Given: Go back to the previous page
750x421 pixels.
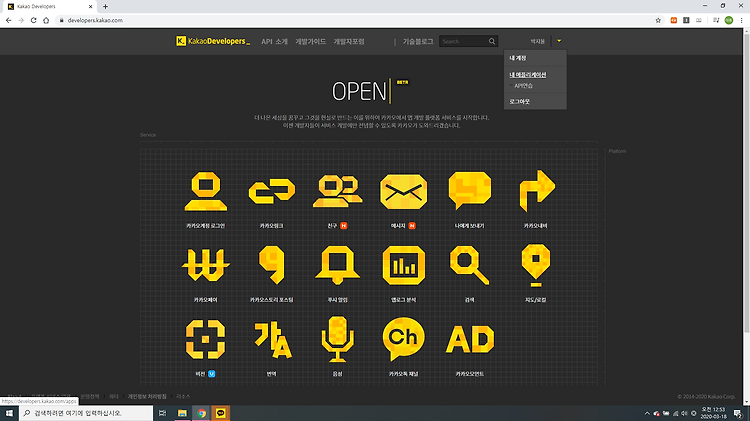Looking at the screenshot, I should click(x=9, y=20).
